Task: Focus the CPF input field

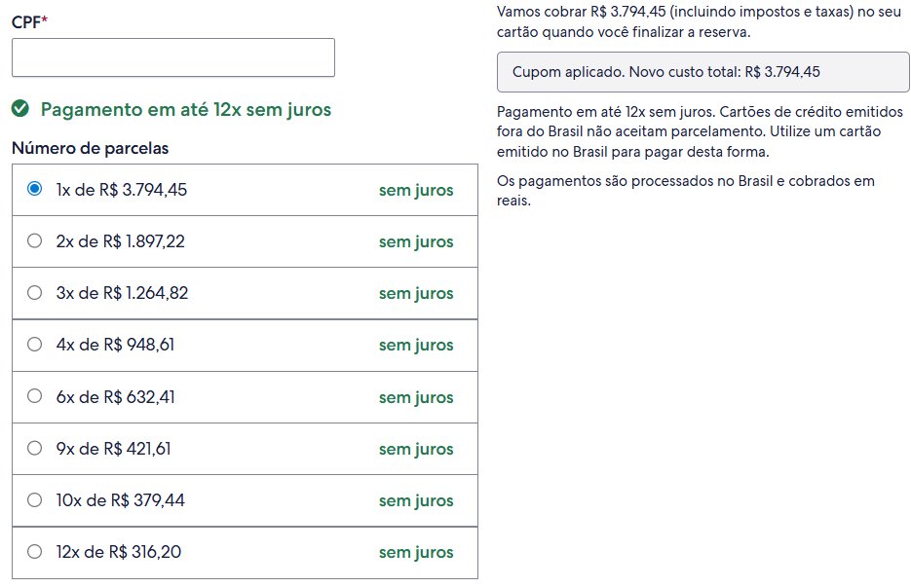Action: [x=173, y=57]
